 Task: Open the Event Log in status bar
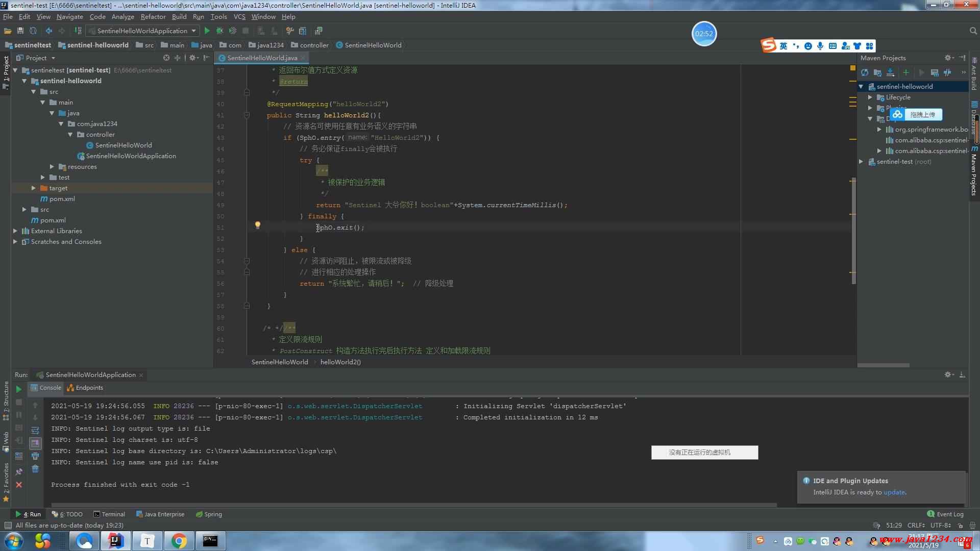click(945, 514)
